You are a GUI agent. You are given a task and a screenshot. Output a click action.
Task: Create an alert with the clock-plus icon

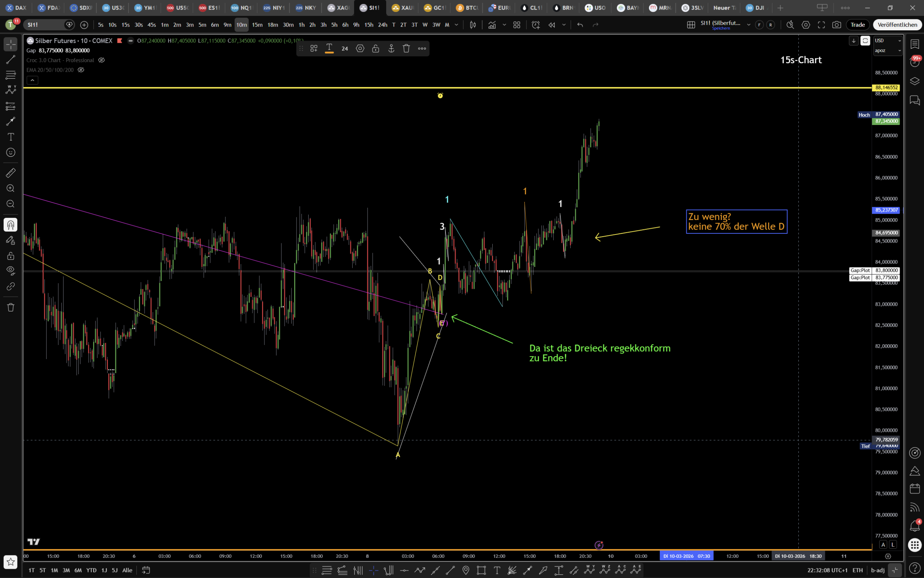click(x=536, y=25)
